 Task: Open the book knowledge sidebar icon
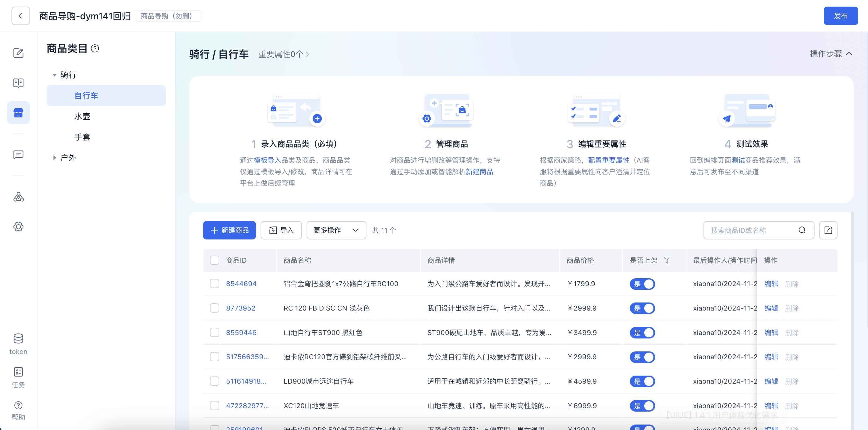[18, 83]
